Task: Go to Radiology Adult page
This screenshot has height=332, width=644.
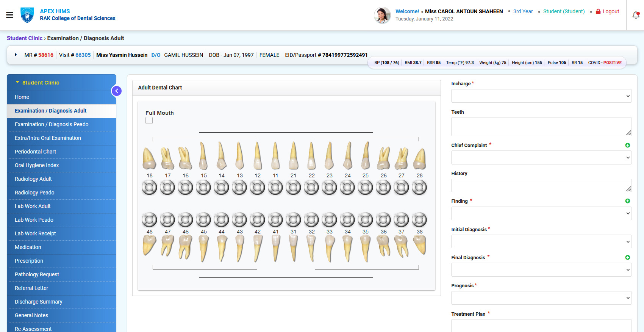Action: [61, 179]
